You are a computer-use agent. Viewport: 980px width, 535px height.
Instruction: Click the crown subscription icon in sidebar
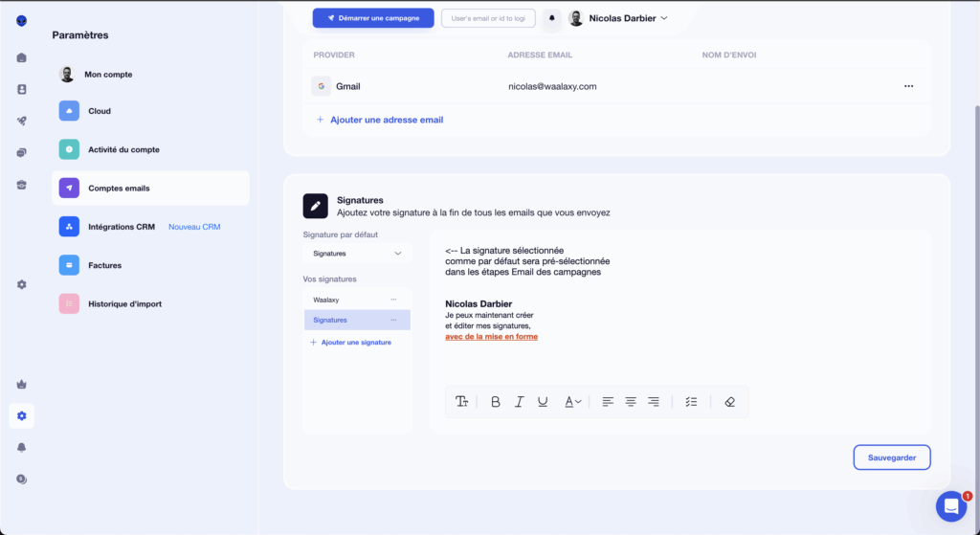[22, 385]
